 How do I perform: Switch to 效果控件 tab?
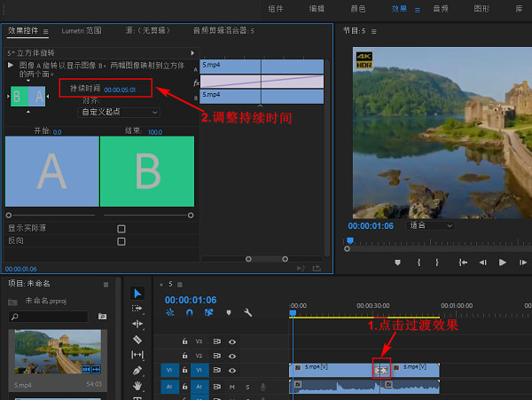(x=23, y=30)
